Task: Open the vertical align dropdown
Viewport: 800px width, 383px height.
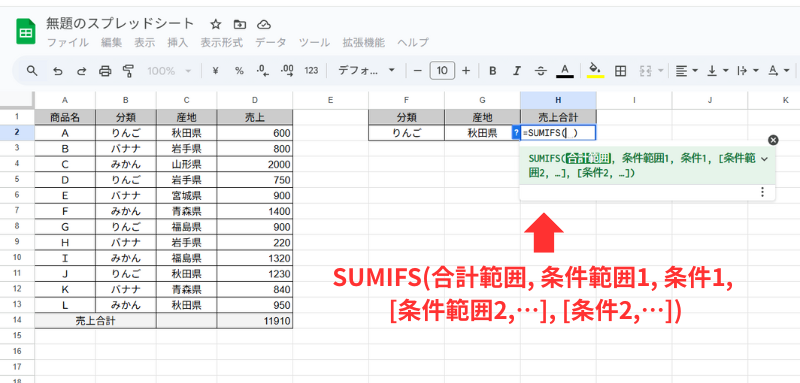Action: (717, 70)
